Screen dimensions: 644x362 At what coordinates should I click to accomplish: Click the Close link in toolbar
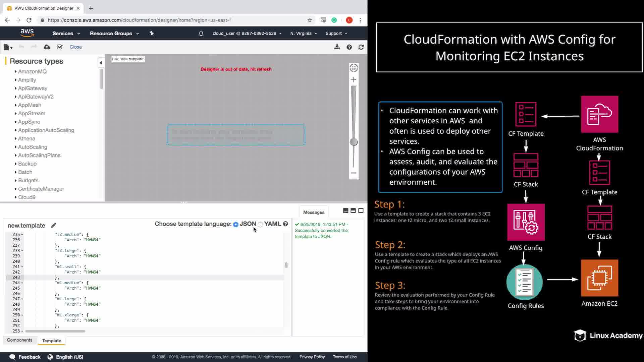(x=75, y=47)
